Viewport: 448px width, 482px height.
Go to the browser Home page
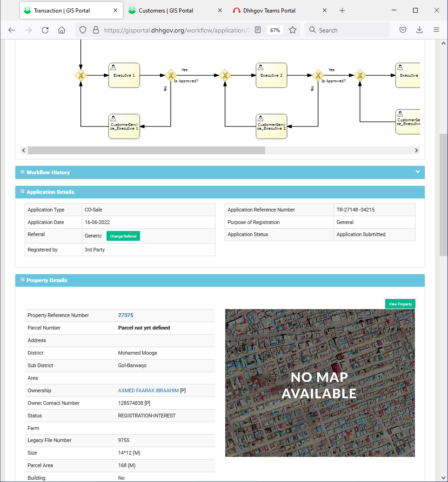pyautogui.click(x=61, y=30)
